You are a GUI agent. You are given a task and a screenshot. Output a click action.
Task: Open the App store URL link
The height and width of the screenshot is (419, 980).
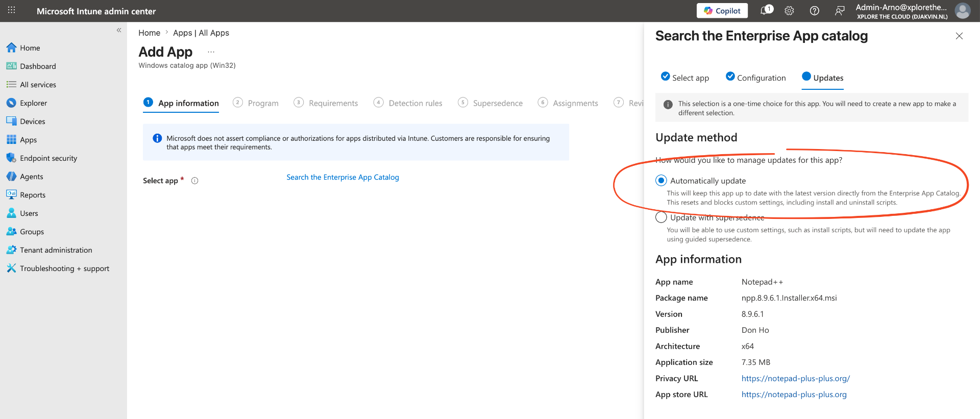pyautogui.click(x=794, y=395)
